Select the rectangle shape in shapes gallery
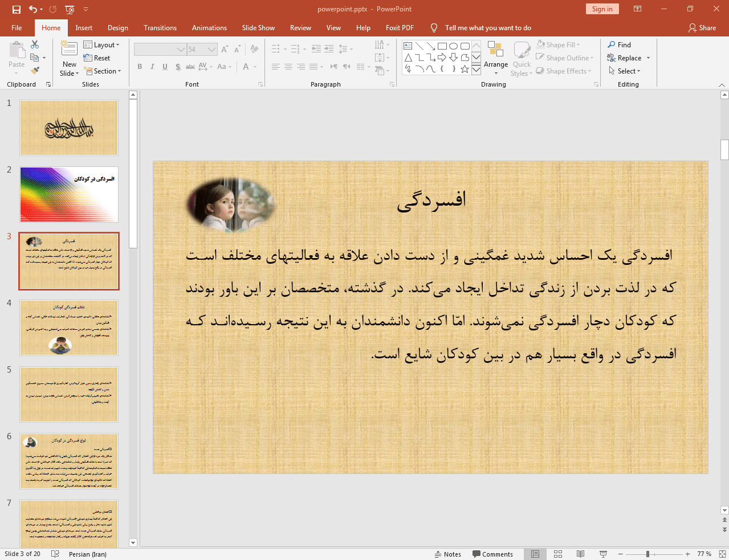Screen dimensions: 729x560 442,46
